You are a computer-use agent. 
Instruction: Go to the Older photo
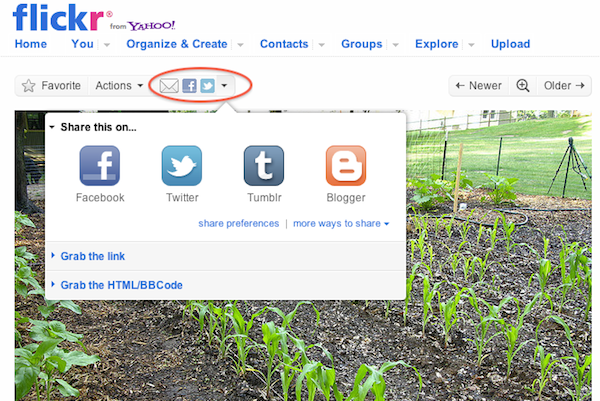564,86
